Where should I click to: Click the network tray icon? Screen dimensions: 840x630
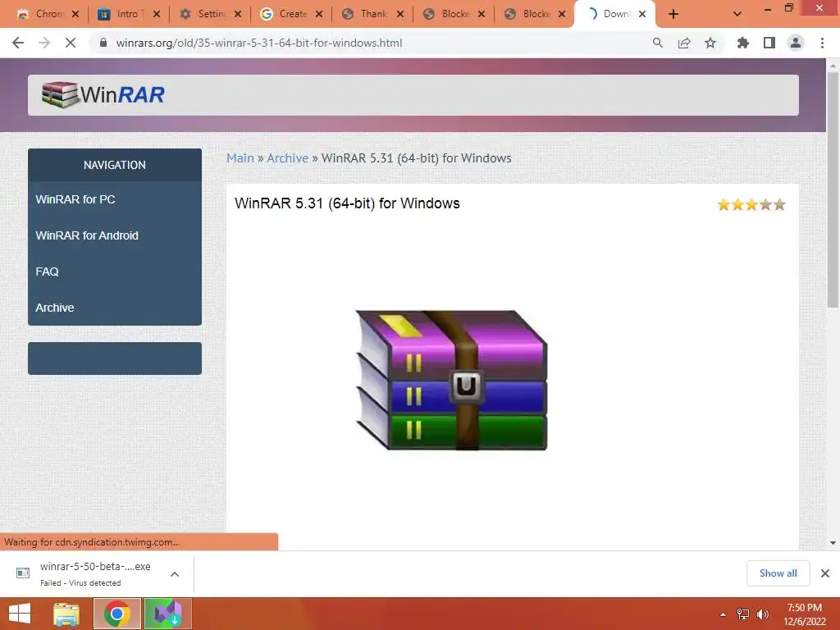click(x=743, y=614)
